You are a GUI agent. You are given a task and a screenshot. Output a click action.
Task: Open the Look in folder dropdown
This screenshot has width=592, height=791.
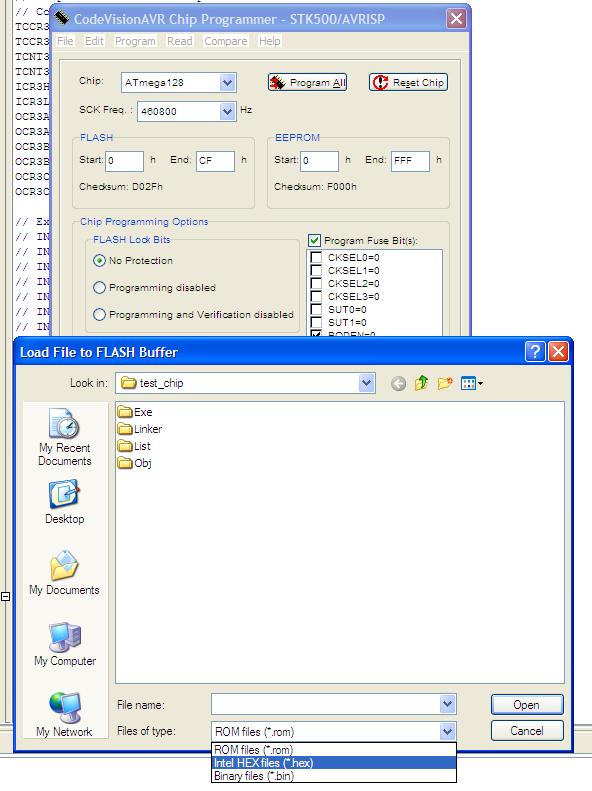(x=367, y=383)
